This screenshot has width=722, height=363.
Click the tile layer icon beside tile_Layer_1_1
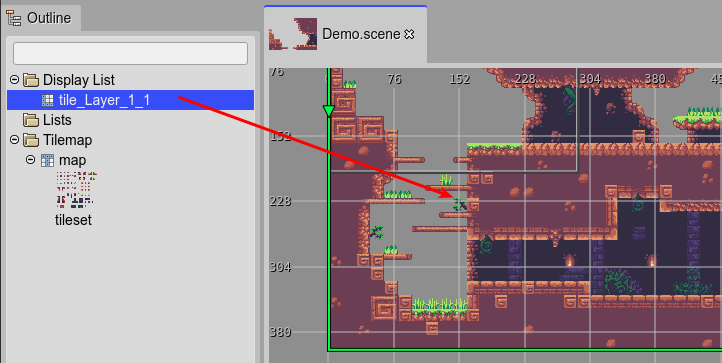pos(47,100)
